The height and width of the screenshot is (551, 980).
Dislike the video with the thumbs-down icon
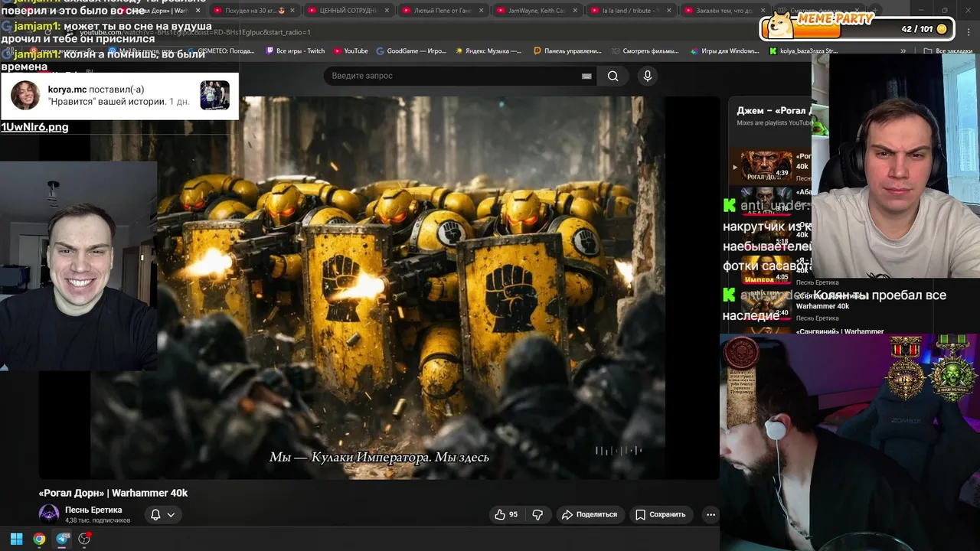point(537,514)
